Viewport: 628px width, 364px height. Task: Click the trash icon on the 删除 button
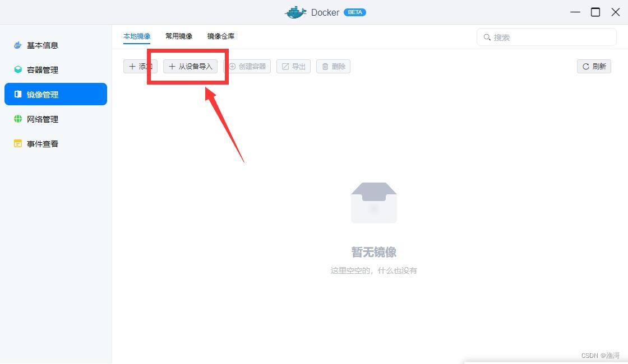324,66
